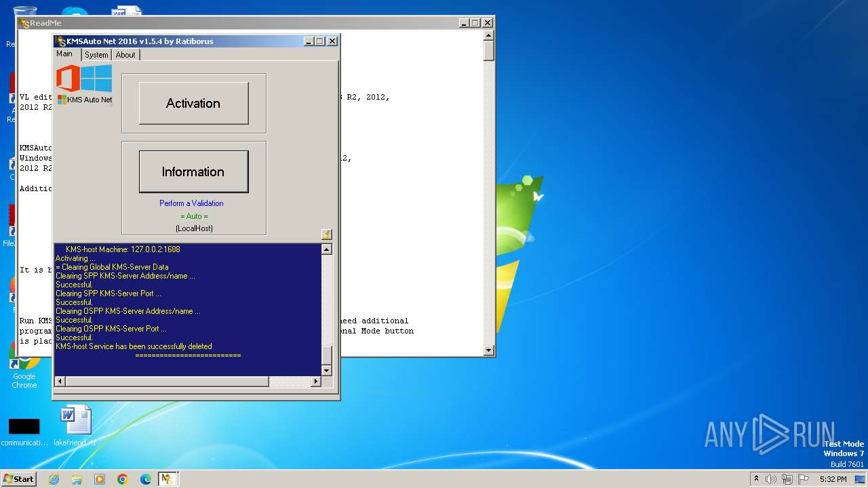Screen dimensions: 868x488
Task: Click the log line 'KMS-host Machine: 127.0.0.2:1688'
Action: (x=123, y=249)
